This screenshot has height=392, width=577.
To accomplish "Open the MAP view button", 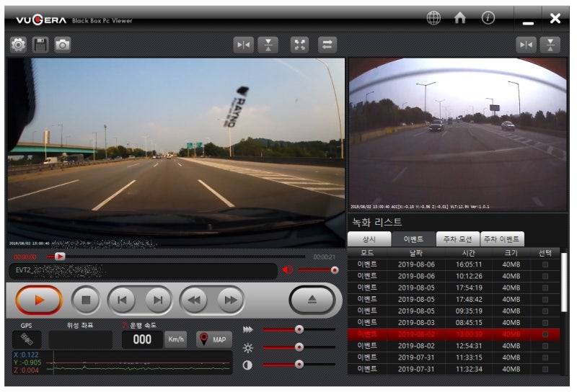I will click(214, 339).
